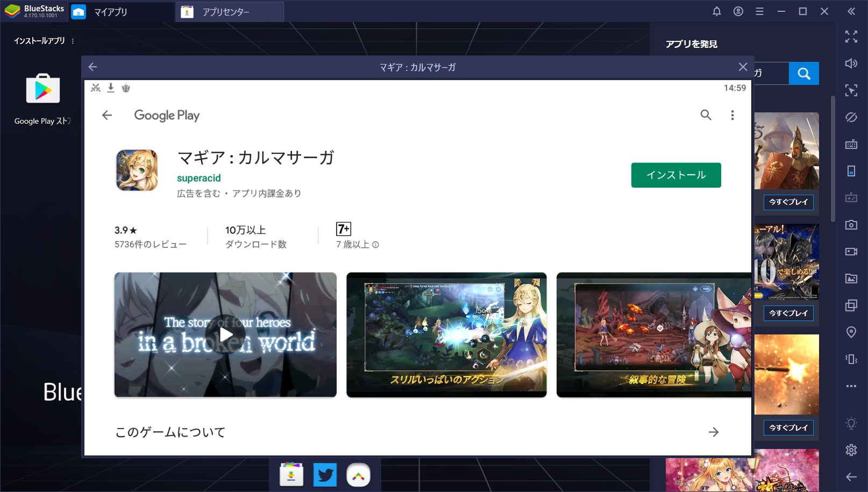Click the rotate phone icon in sidebar
Viewport: 868px width, 492px height.
(851, 171)
